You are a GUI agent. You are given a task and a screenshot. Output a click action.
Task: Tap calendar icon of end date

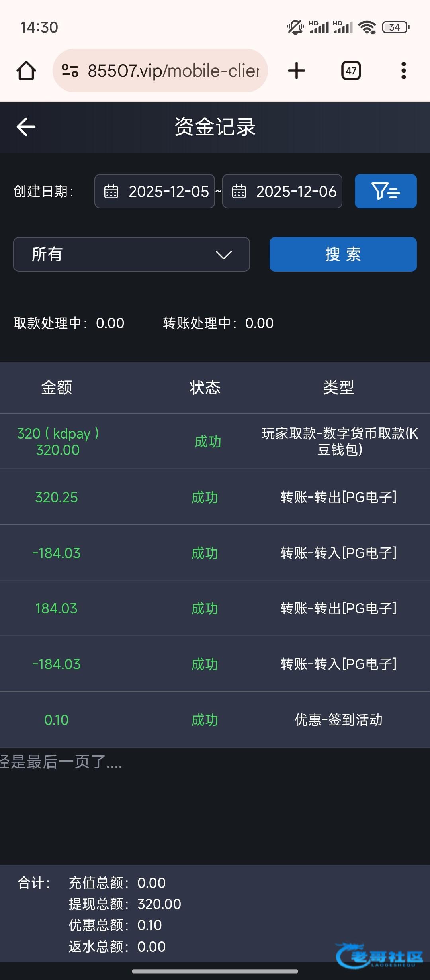tap(239, 192)
